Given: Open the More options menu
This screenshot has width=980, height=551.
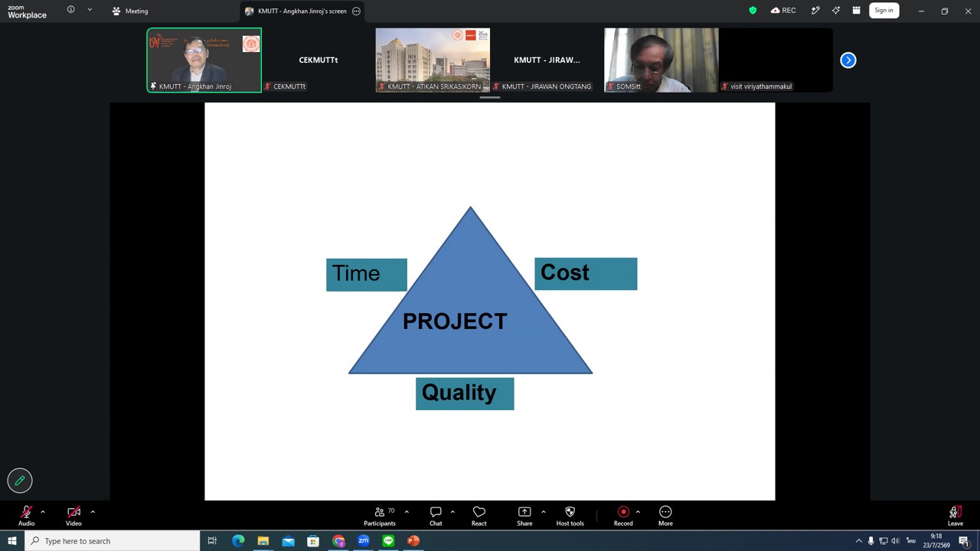Looking at the screenshot, I should click(x=665, y=516).
